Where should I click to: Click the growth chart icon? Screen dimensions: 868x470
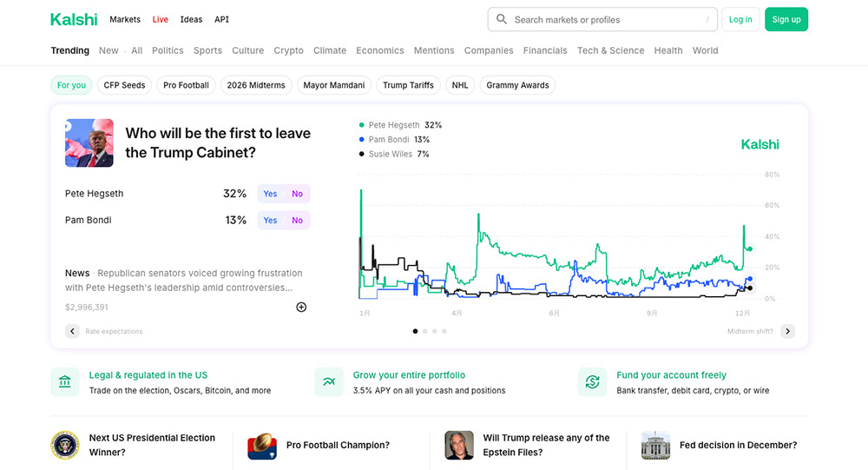point(329,382)
